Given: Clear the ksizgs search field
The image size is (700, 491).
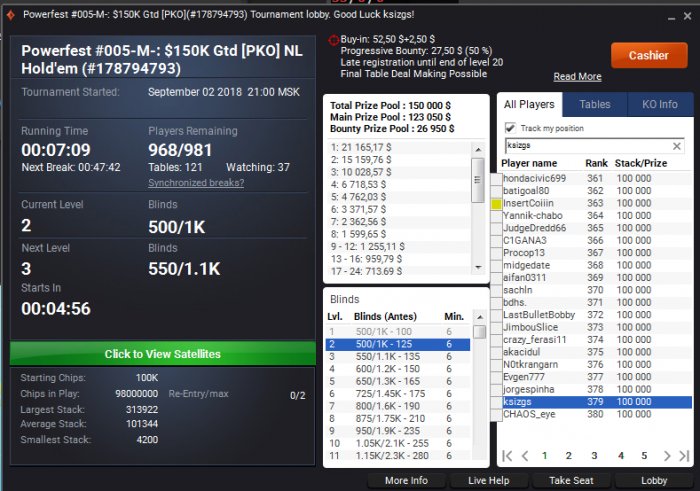Looking at the screenshot, I should (676, 146).
